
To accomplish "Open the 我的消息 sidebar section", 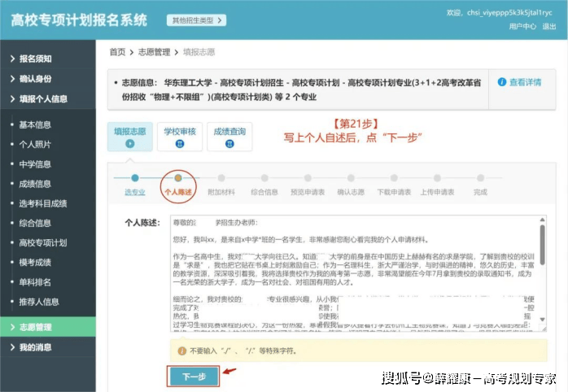I will click(48, 347).
